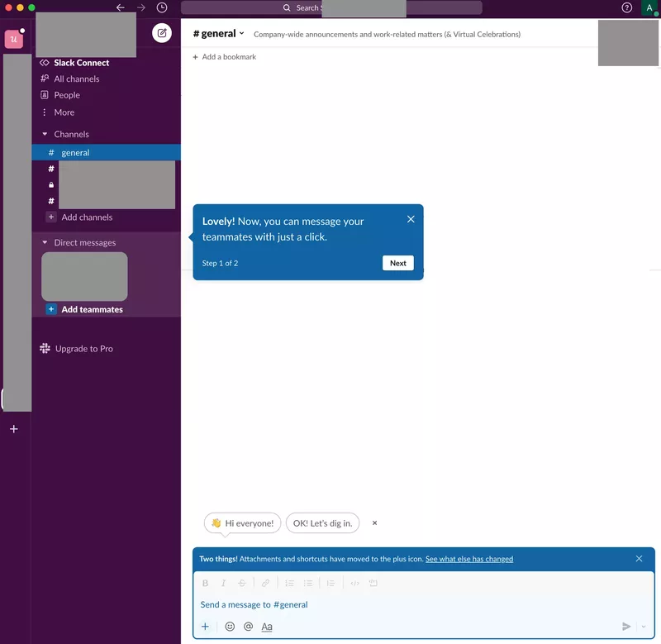This screenshot has height=644, width=661.
Task: Toggle text formatting display with the Aa icon
Action: tap(266, 627)
